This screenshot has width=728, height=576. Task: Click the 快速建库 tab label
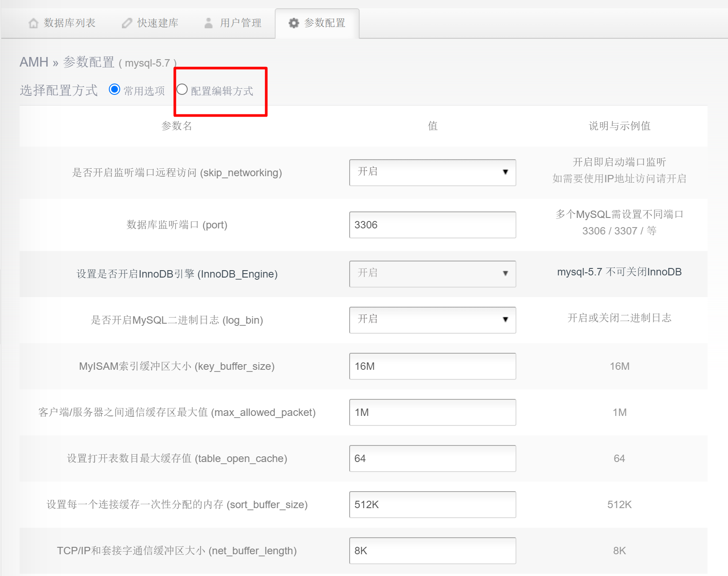pos(158,23)
